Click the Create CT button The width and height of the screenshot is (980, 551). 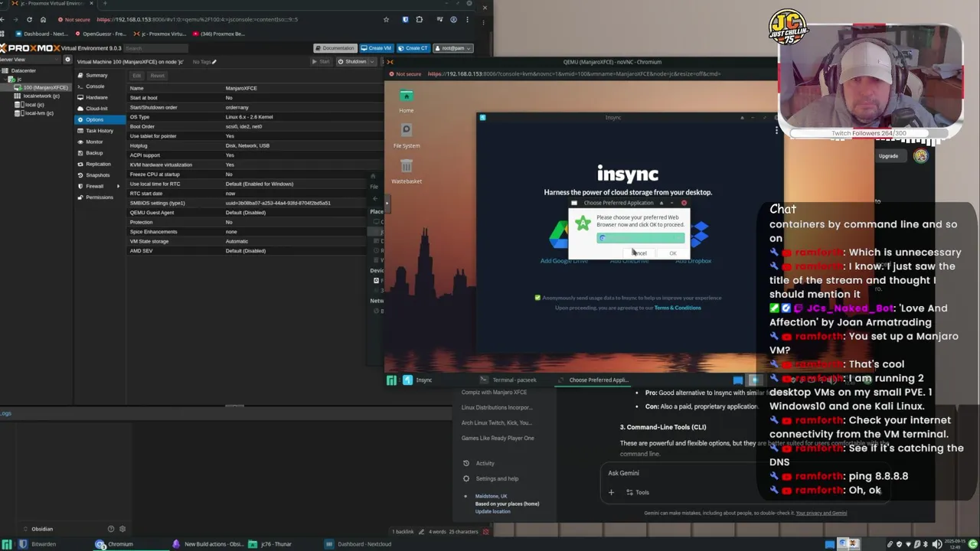[413, 48]
